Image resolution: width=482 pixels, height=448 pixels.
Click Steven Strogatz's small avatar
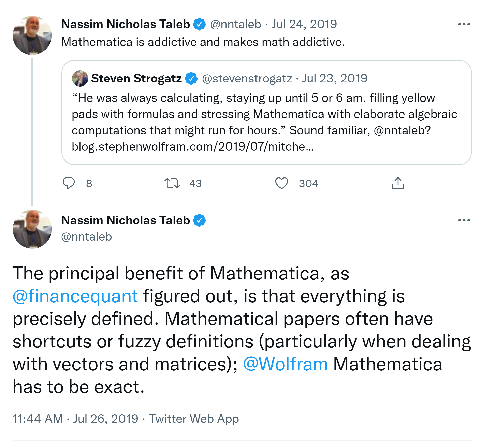coord(80,78)
